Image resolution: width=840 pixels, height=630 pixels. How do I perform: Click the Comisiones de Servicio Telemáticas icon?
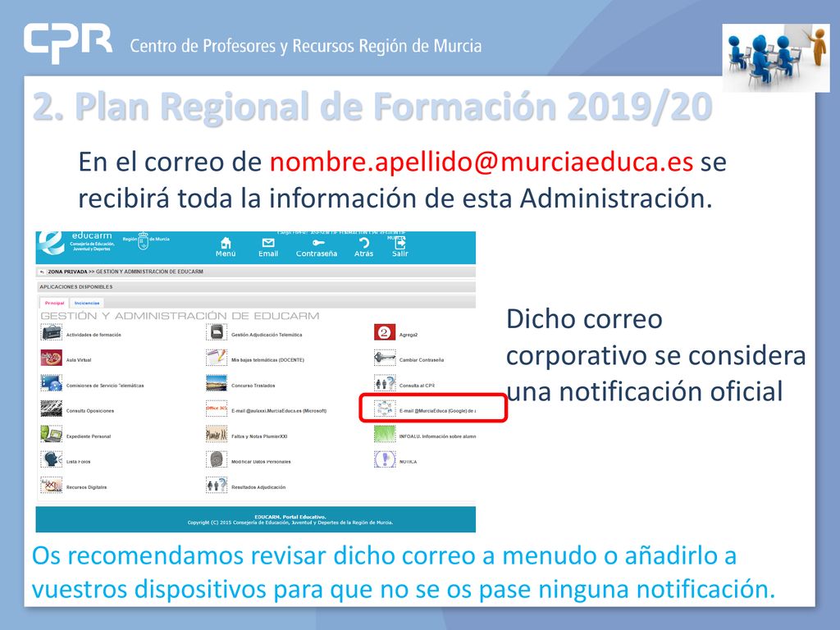click(x=52, y=384)
